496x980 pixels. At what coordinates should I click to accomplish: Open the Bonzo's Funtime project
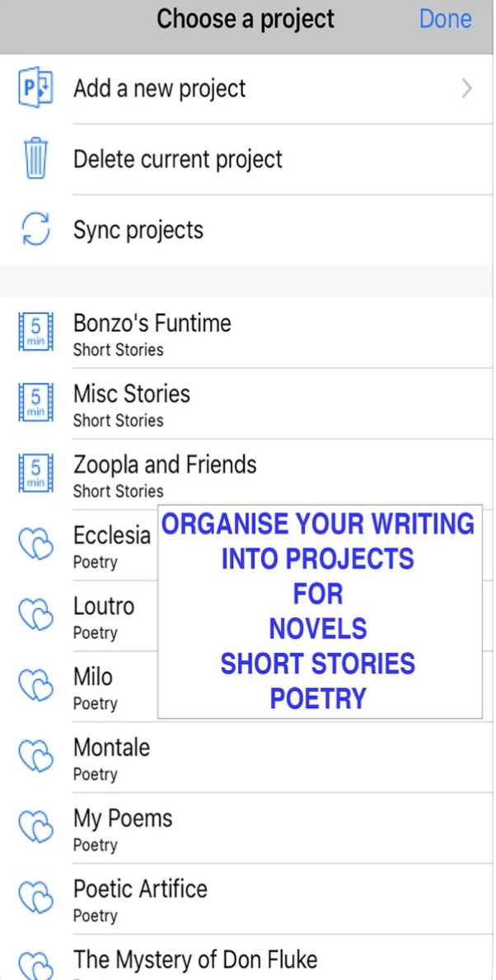[152, 334]
